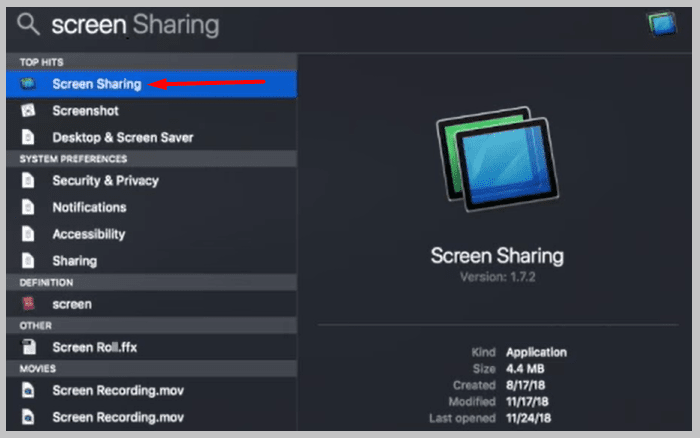
Task: Click the Accessibility row icon
Action: 28,234
